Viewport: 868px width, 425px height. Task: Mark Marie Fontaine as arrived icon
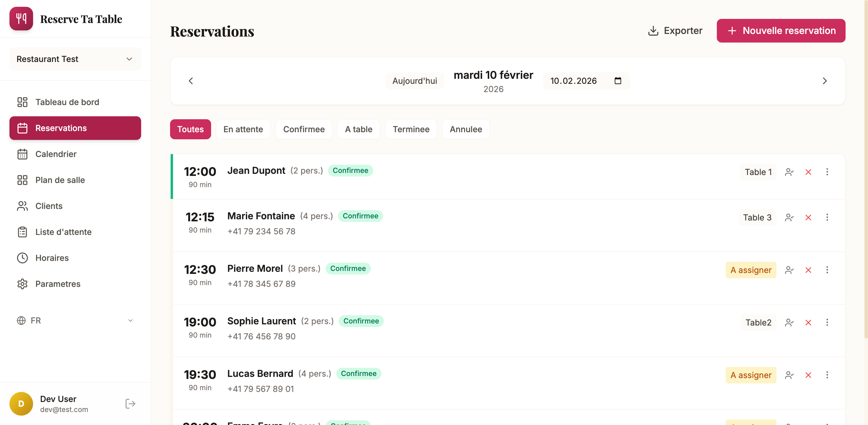point(789,218)
